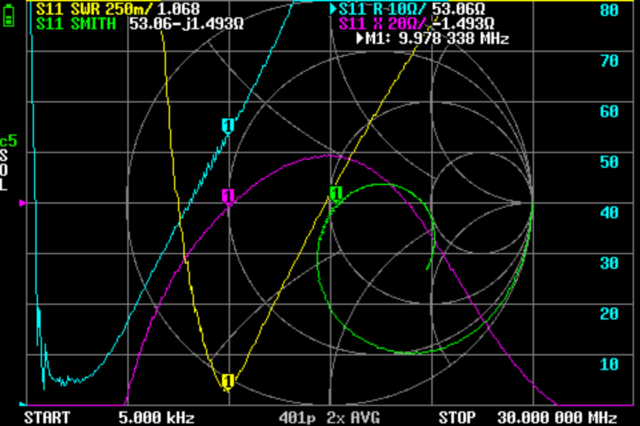Tap the c5 calibration status indicator
This screenshot has height=426, width=640.
(x=9, y=141)
